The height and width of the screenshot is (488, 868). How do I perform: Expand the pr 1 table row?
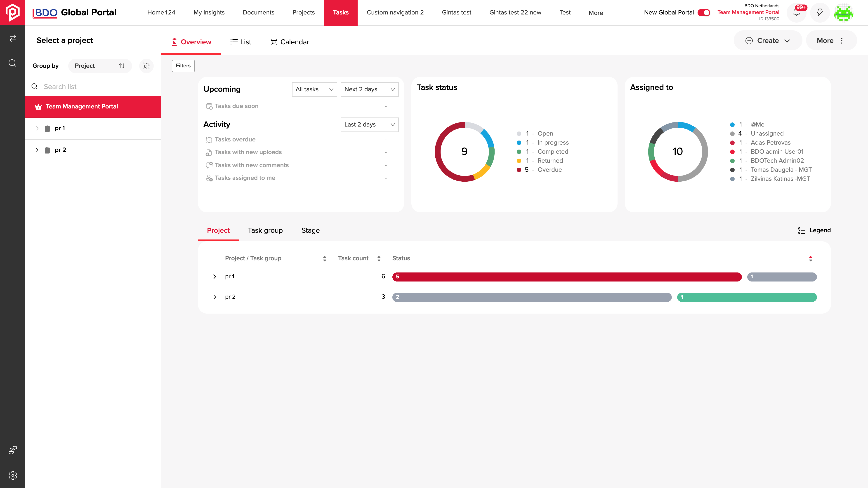tap(214, 277)
